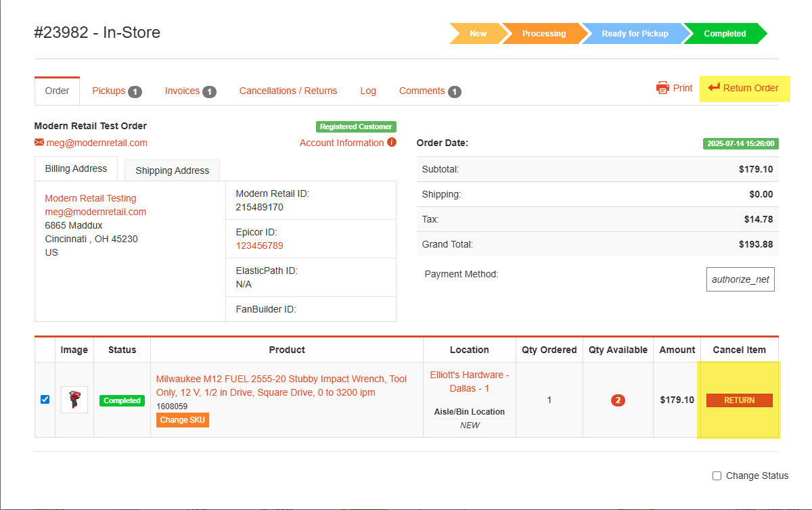Click the order title #23982 - In-Store
This screenshot has height=510, width=812.
click(97, 32)
